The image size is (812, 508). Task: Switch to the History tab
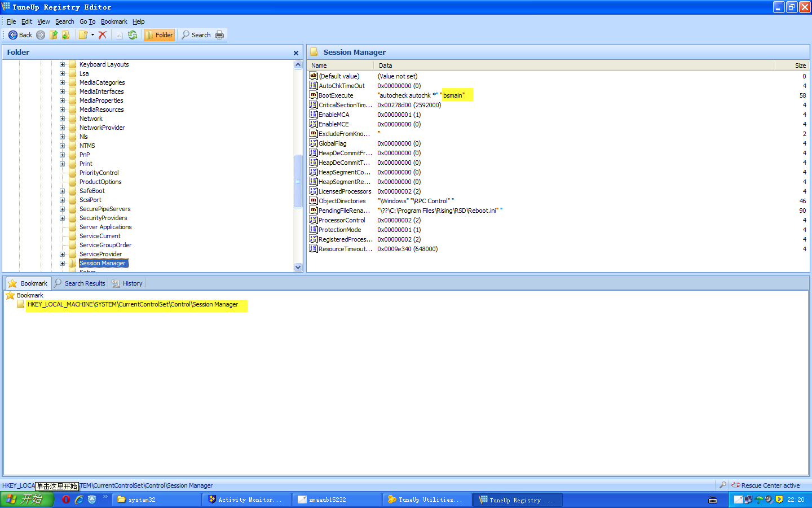click(127, 283)
